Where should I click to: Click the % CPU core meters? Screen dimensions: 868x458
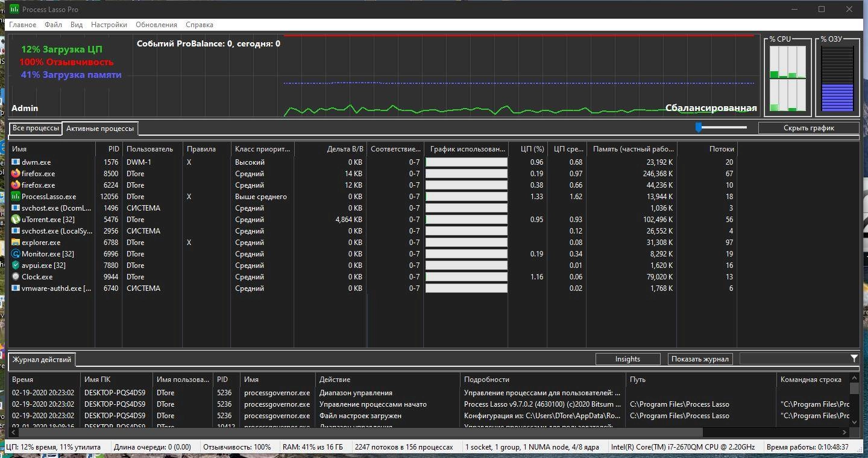point(788,78)
